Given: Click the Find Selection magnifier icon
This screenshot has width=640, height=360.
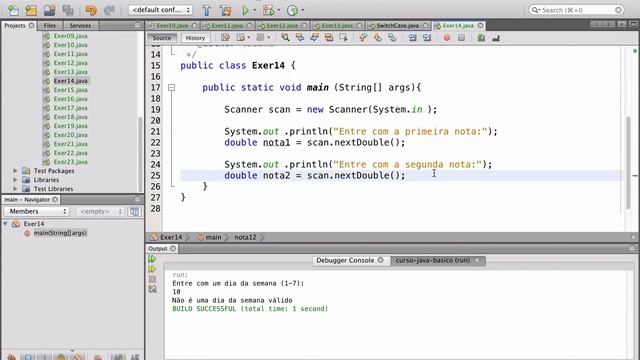Looking at the screenshot, I should point(285,38).
